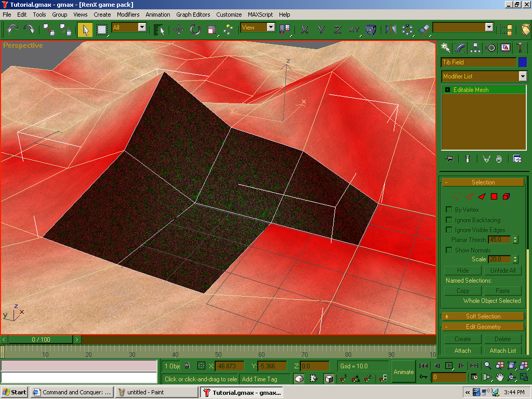This screenshot has height=399, width=532.
Task: Select the Select and Rotate tool
Action: click(x=195, y=30)
